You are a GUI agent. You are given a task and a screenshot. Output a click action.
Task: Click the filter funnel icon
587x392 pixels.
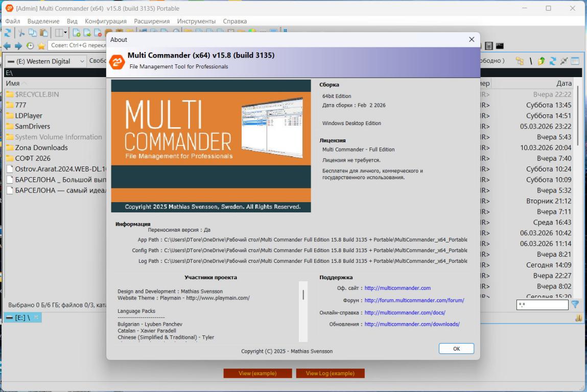click(575, 305)
